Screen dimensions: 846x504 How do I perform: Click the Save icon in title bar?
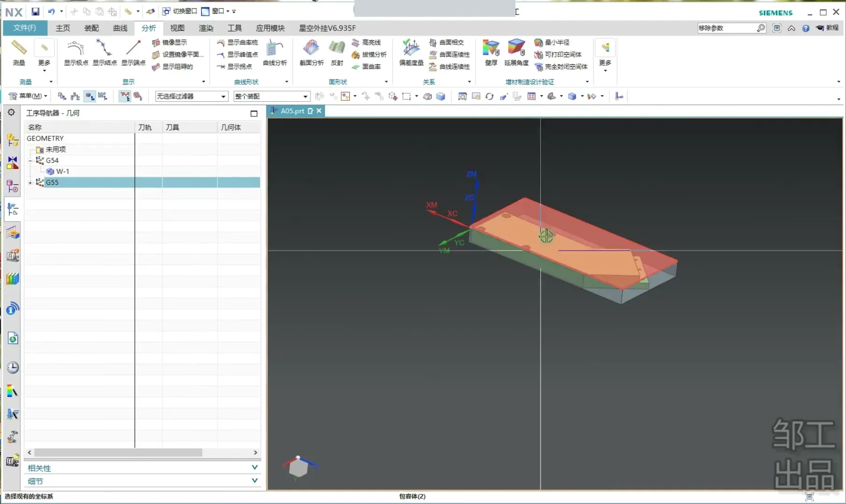[35, 11]
